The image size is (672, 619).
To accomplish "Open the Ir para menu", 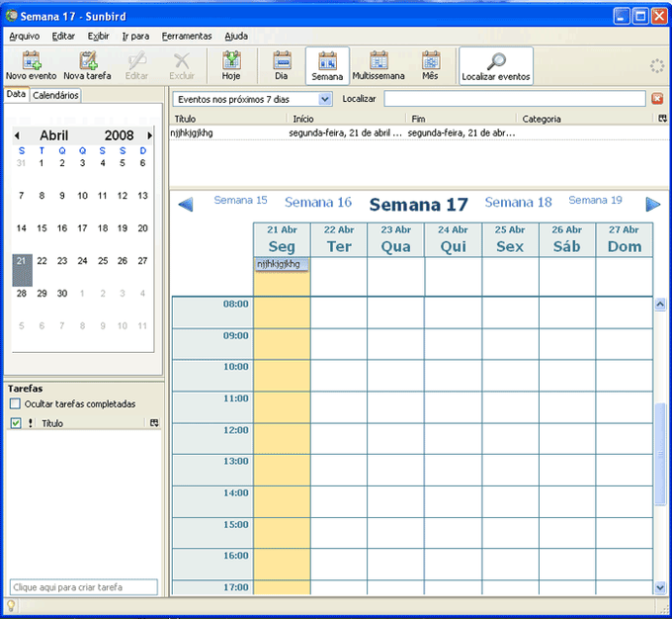I will [135, 36].
